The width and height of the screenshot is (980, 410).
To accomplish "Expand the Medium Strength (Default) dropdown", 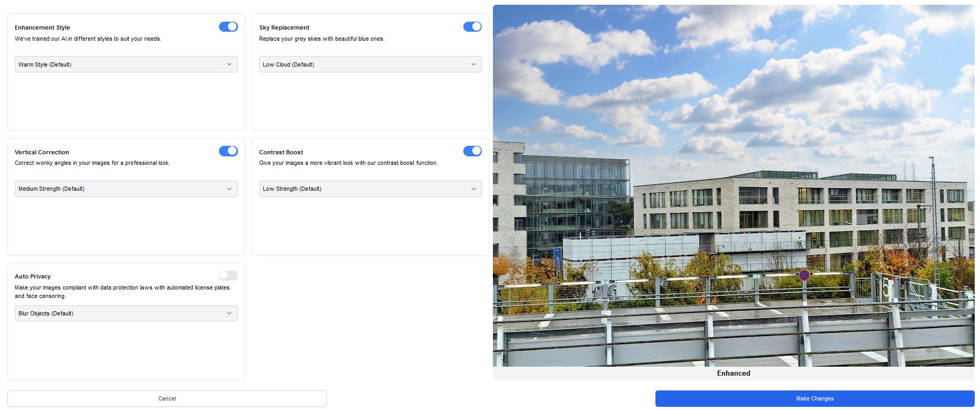I will click(x=126, y=189).
